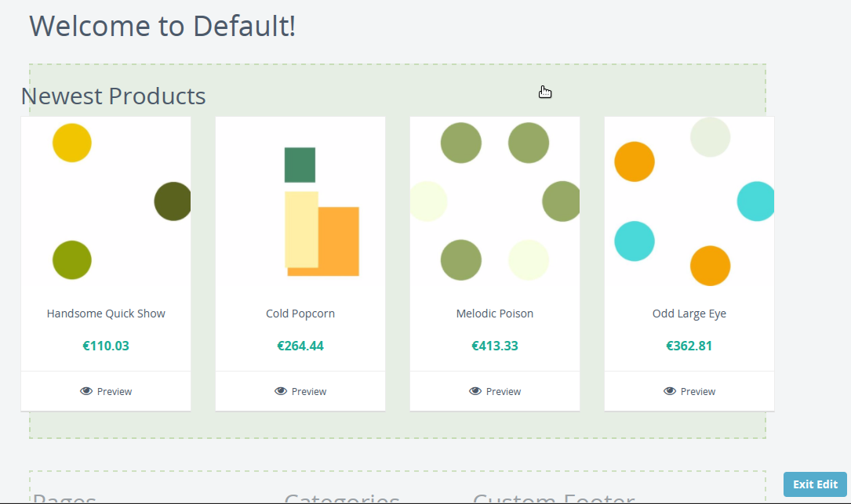Click the eye icon under Odd Large Eye
The width and height of the screenshot is (851, 504).
(670, 391)
